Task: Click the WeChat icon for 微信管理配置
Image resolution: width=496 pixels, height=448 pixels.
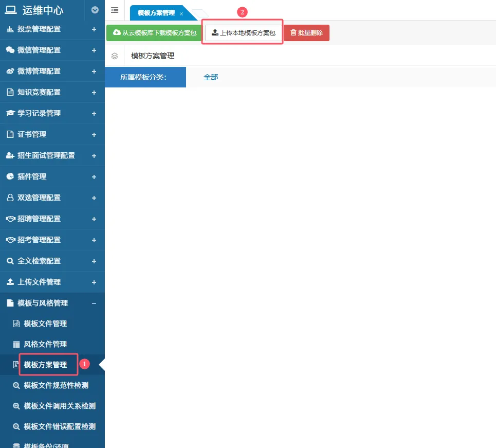Action: (10, 50)
